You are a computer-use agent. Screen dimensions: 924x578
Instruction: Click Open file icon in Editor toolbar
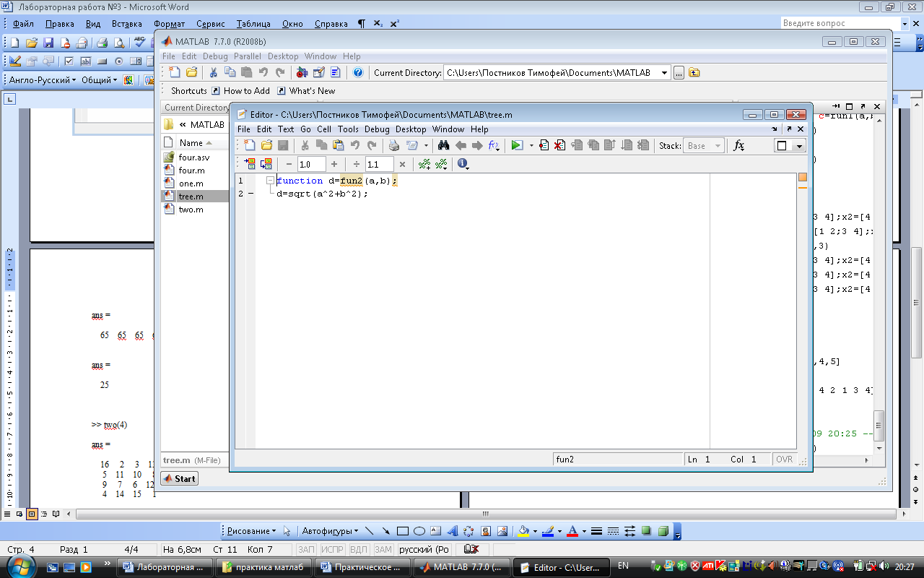(x=266, y=145)
